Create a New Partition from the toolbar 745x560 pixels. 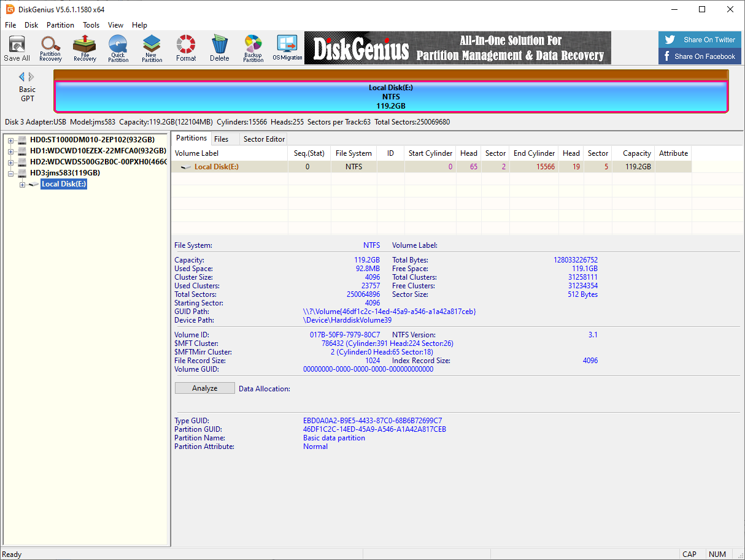(152, 48)
